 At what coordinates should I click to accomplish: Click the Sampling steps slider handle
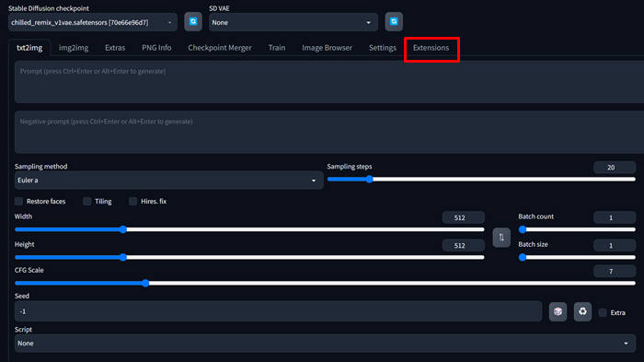369,179
